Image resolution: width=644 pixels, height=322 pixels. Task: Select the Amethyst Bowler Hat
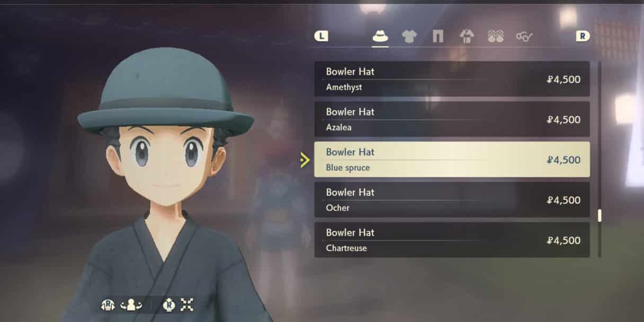(452, 79)
